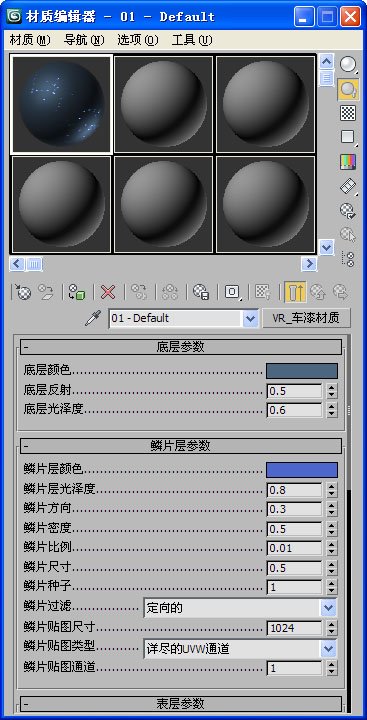This screenshot has height=720, width=367.
Task: Toggle the checkered sample Background
Action: 349,113
